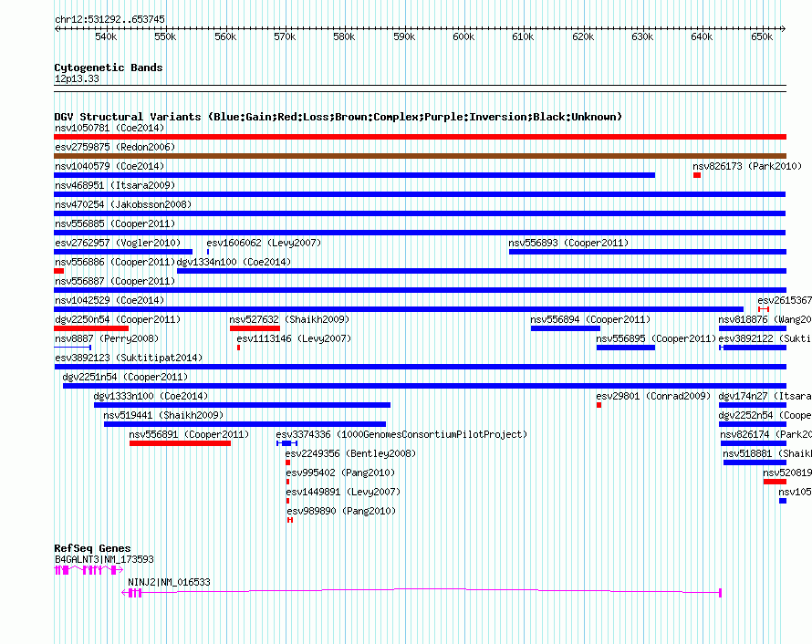This screenshot has width=812, height=644.
Task: Click the nsv556886 (Cooper2011) small red bar
Action: click(59, 271)
